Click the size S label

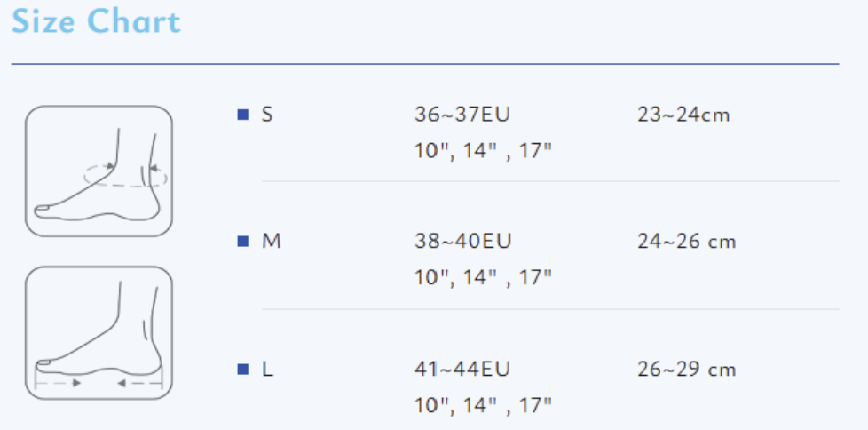[x=267, y=115]
